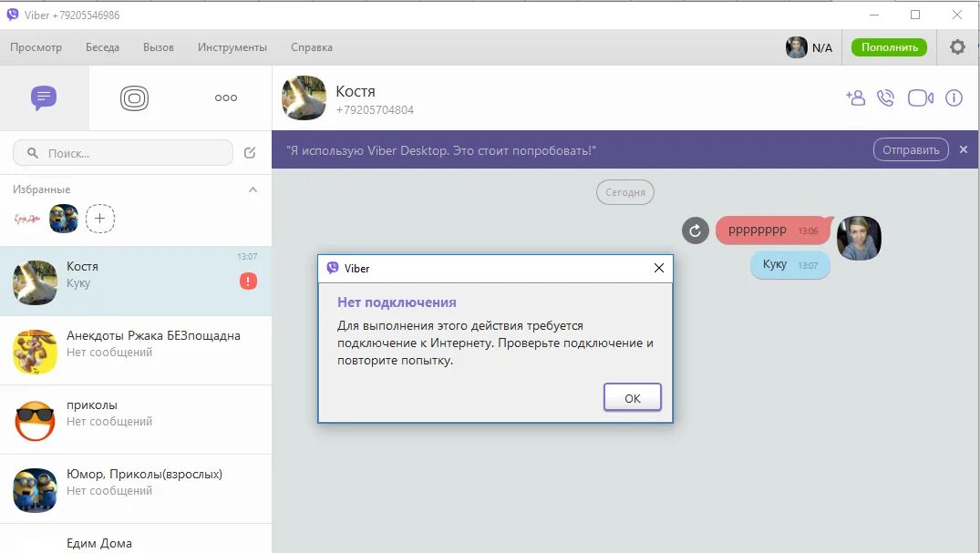980x553 pixels.
Task: Open the Справка menu
Action: pyautogui.click(x=311, y=47)
